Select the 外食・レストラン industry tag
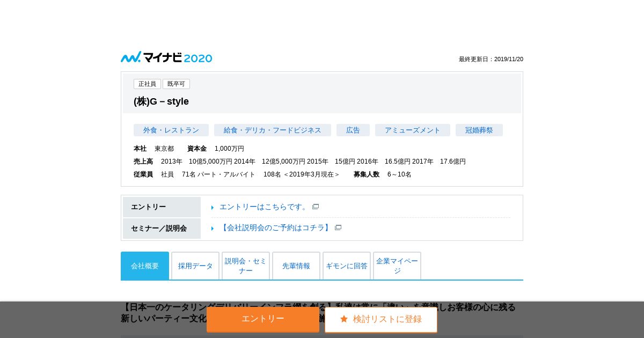The height and width of the screenshot is (338, 644). [x=171, y=130]
